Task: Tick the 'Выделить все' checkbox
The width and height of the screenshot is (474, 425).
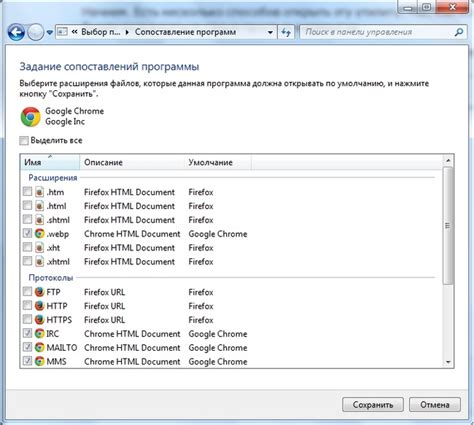Action: coord(24,140)
